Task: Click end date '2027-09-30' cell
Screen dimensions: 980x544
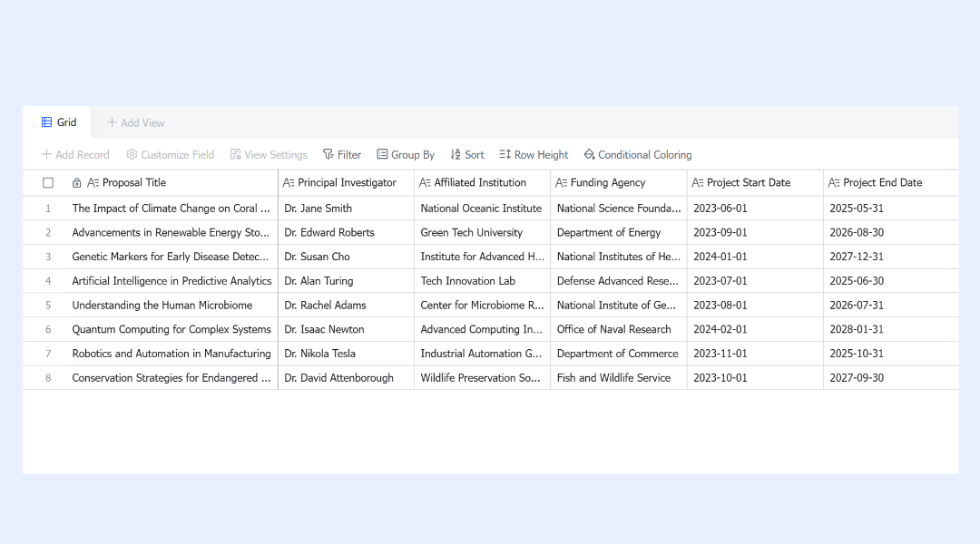Action: tap(891, 378)
